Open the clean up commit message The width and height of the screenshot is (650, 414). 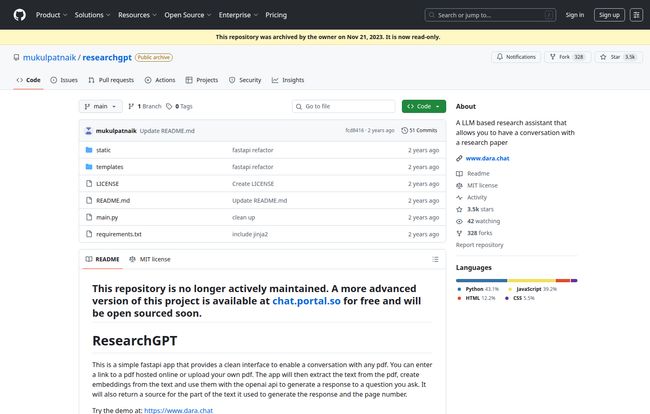pos(243,217)
